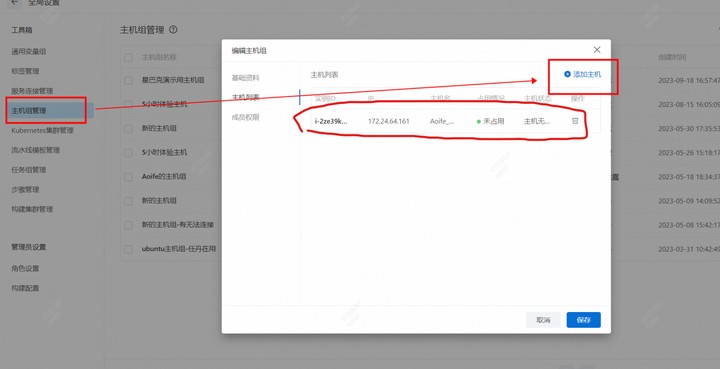Open the 主机列表 tab in dialog

pyautogui.click(x=245, y=97)
